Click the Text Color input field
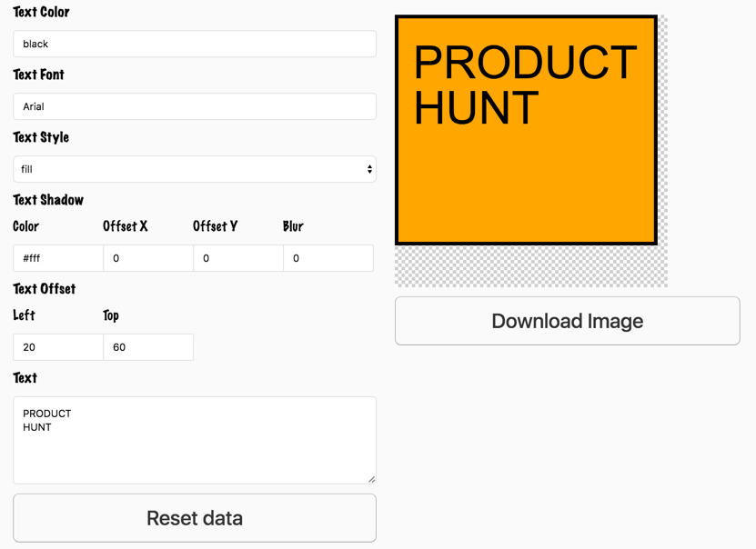The image size is (756, 549). click(194, 44)
